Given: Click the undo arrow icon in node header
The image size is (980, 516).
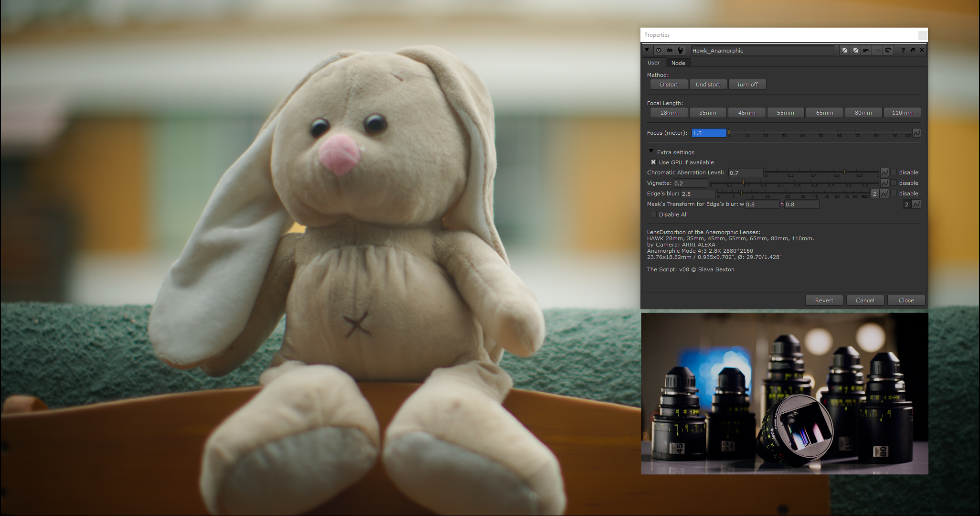Looking at the screenshot, I should click(x=866, y=50).
